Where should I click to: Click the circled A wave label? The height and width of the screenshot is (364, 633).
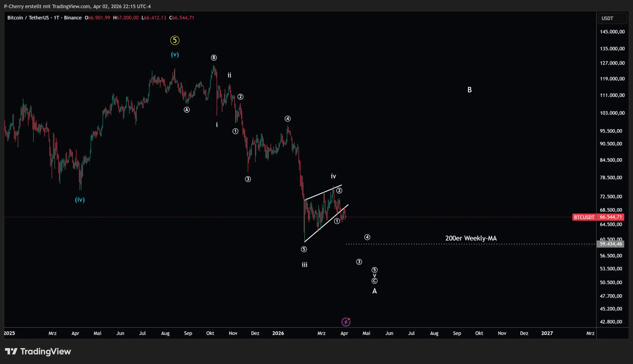(186, 110)
